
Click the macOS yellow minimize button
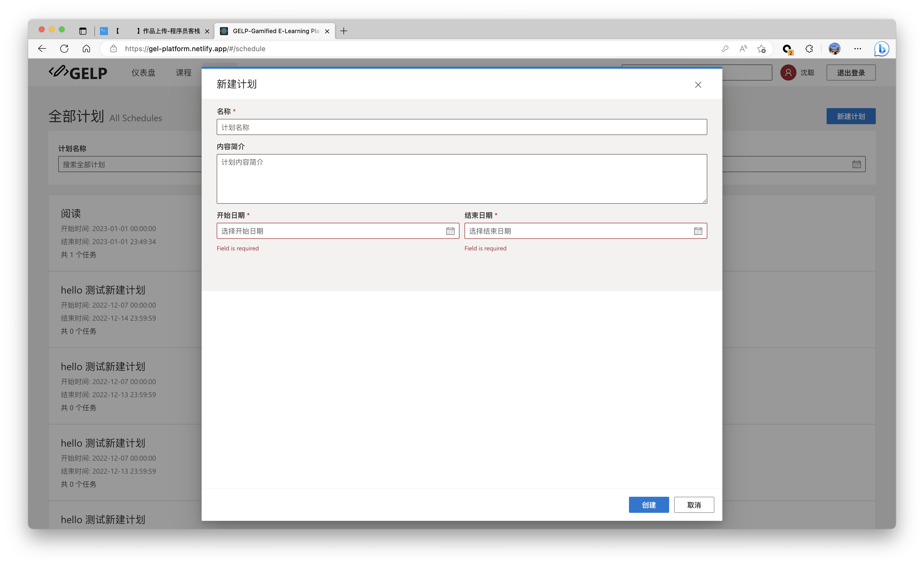pyautogui.click(x=52, y=30)
